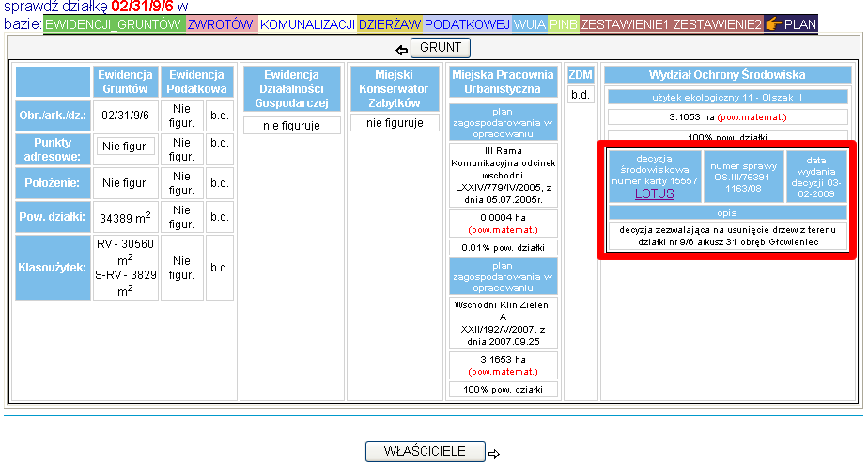The image size is (868, 464).
Task: Open the LOTUS link
Action: pyautogui.click(x=655, y=193)
